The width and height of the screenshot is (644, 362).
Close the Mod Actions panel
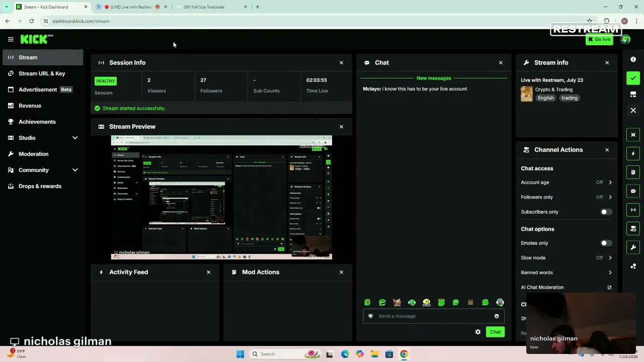(341, 272)
